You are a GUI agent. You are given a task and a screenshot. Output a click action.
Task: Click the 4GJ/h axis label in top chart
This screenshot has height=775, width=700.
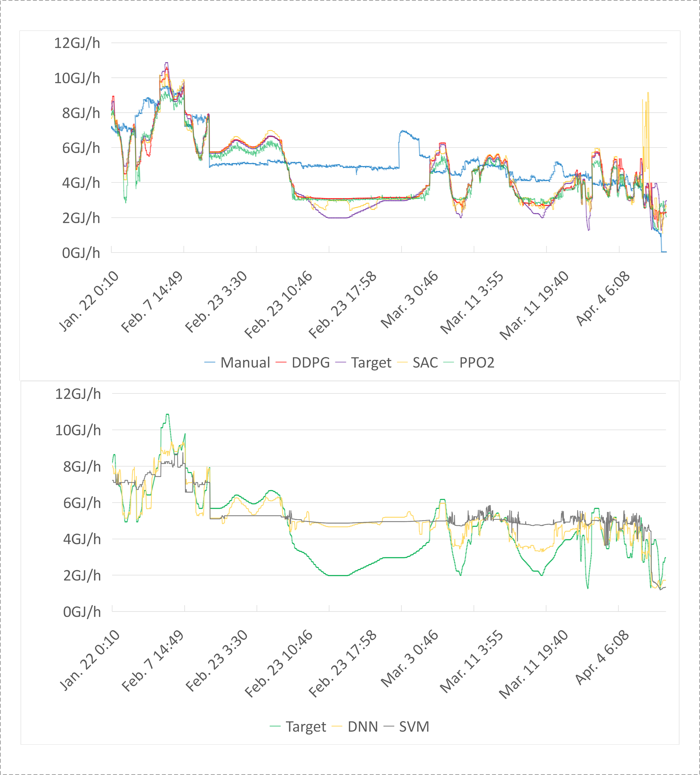(81, 183)
